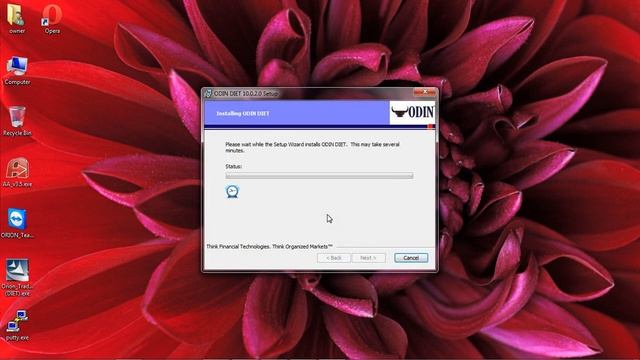The image size is (640, 360).
Task: Click 'Think Financial Technologies' tagline text
Action: click(269, 247)
